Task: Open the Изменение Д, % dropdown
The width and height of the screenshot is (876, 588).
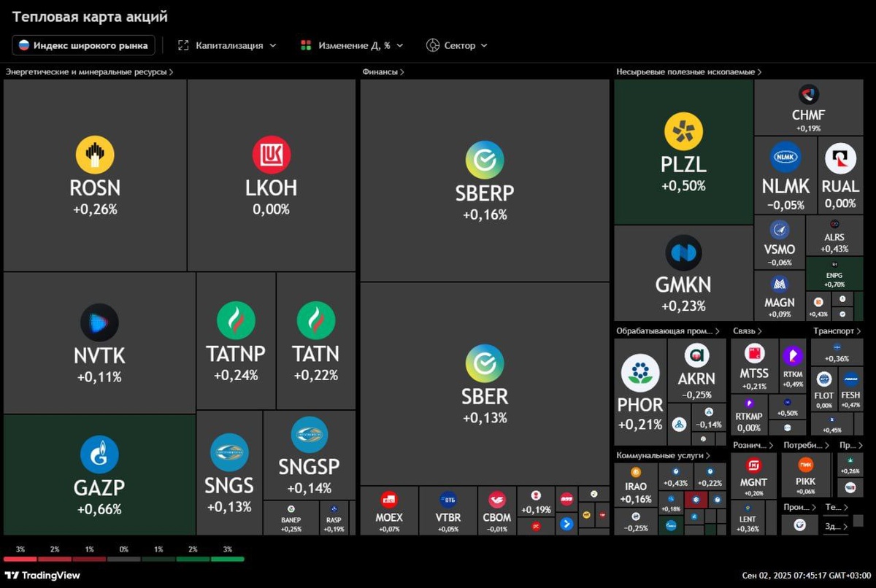Action: point(352,45)
